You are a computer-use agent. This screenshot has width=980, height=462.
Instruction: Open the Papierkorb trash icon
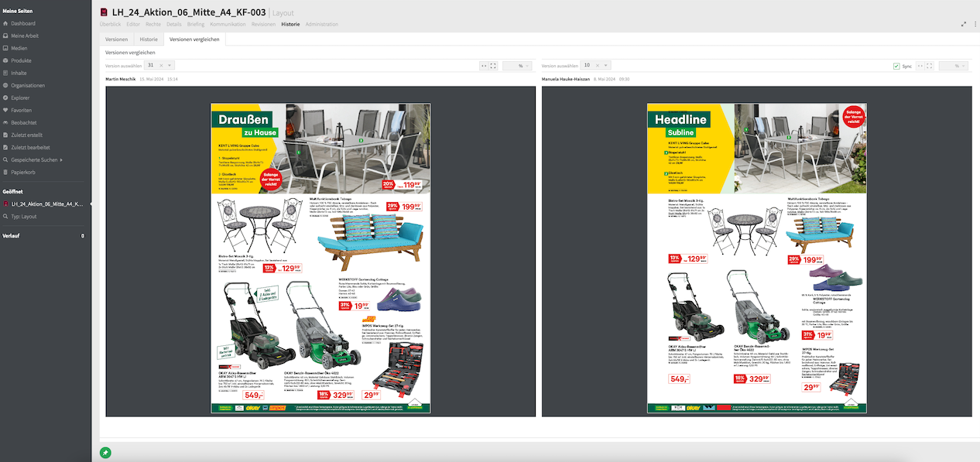5,172
